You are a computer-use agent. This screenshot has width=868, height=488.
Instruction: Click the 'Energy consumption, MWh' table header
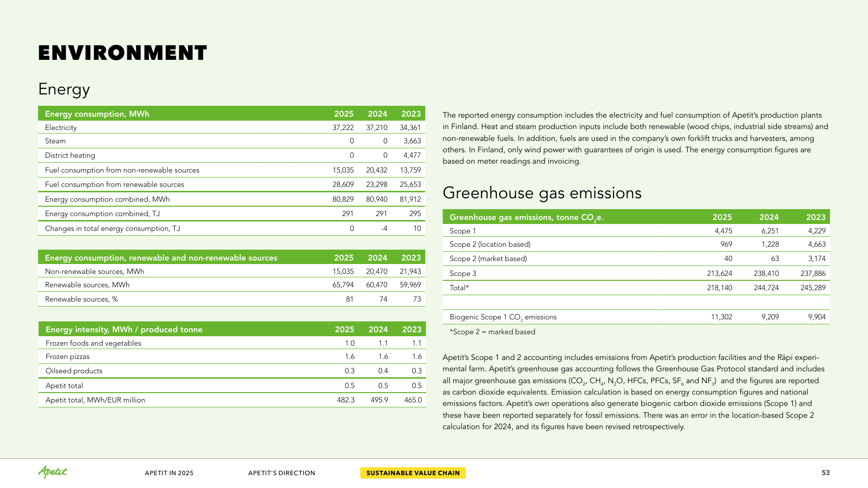point(97,114)
